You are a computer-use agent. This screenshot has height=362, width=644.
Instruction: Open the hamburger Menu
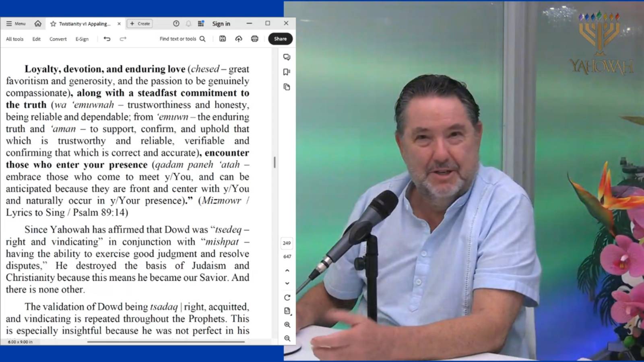16,24
